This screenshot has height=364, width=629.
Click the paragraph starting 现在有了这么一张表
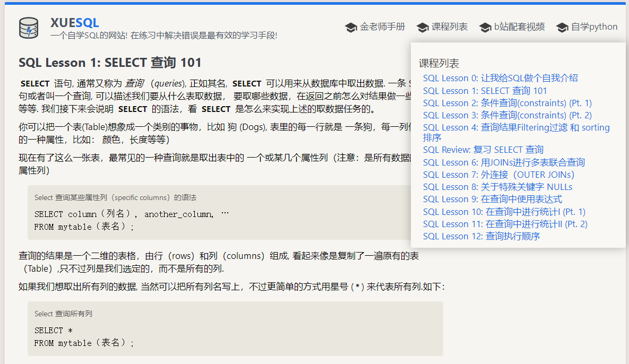tap(214, 164)
